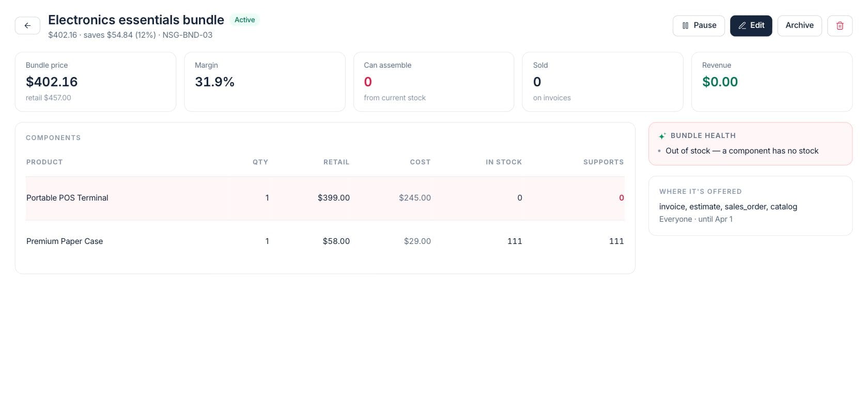Click the SUPPORTS column header
Image resolution: width=868 pixels, height=412 pixels.
coord(603,162)
